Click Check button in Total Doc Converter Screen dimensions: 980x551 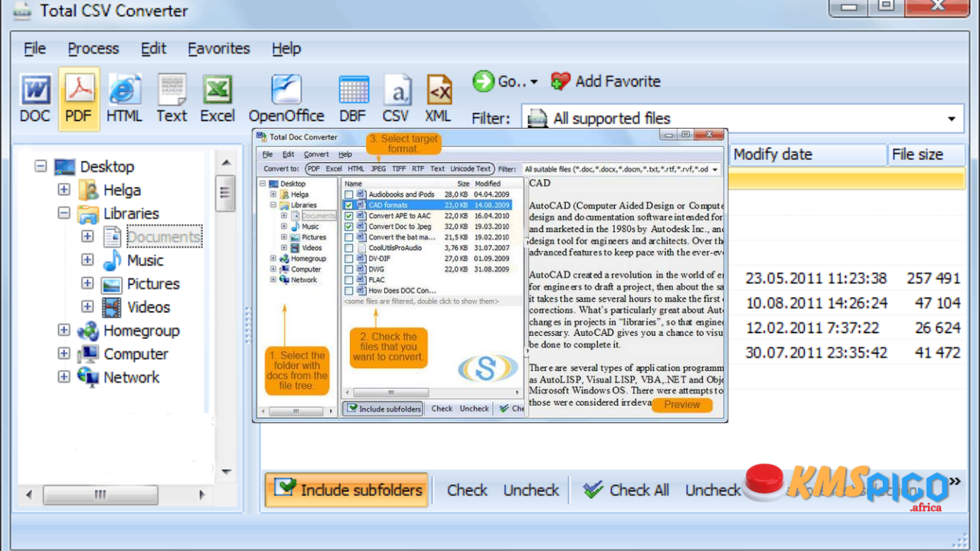pos(442,409)
